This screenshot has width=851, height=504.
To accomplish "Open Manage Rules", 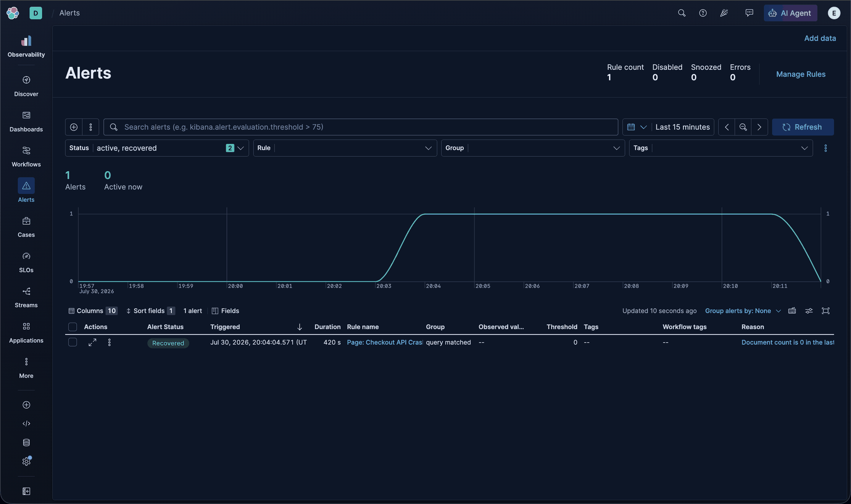I will 801,74.
